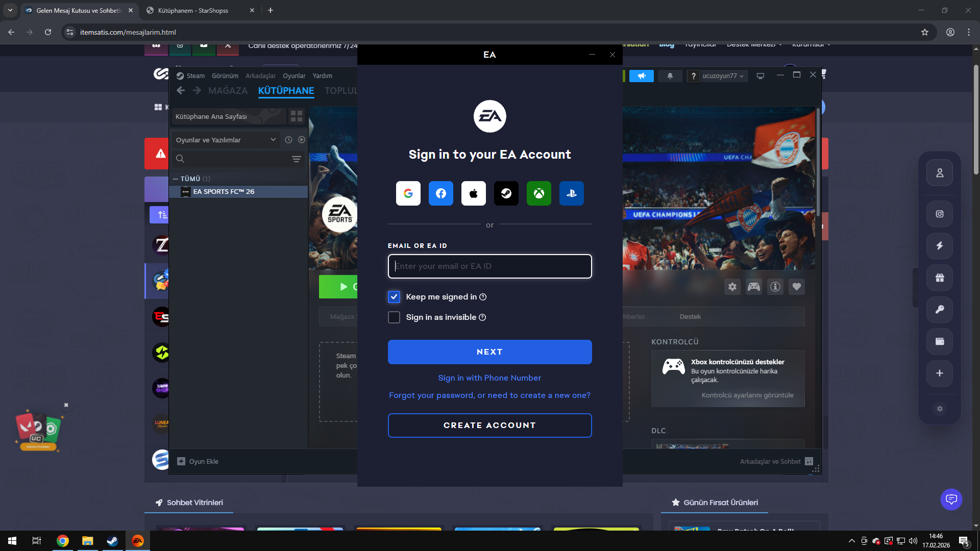980x551 pixels.
Task: Collapse the TÜMÜ game list section
Action: [x=176, y=179]
